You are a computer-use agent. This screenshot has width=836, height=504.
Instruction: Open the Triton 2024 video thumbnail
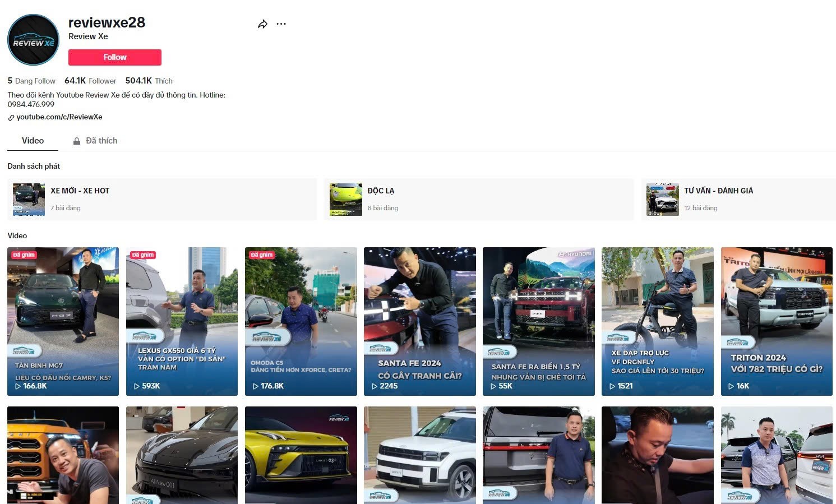point(777,321)
